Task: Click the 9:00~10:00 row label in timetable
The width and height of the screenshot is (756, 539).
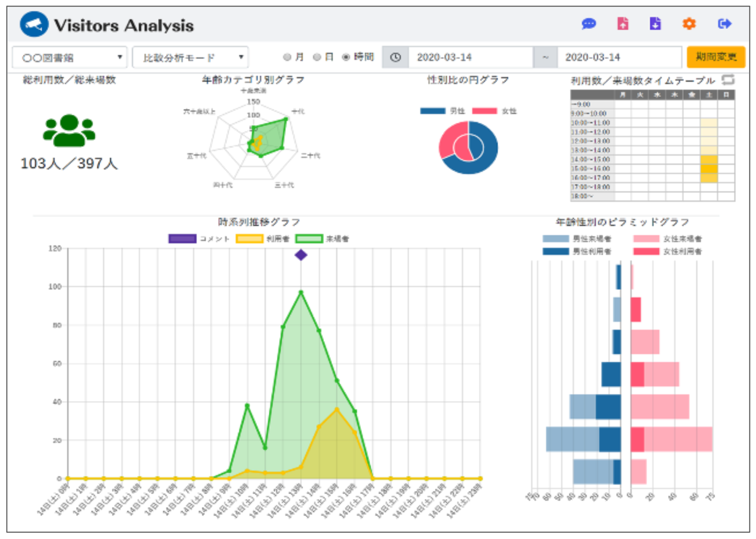Action: pyautogui.click(x=592, y=114)
